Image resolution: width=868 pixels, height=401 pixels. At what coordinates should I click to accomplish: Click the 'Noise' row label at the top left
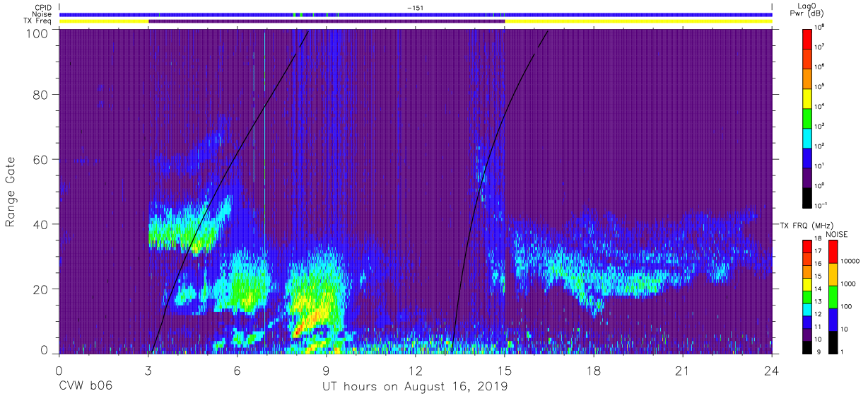tap(40, 14)
